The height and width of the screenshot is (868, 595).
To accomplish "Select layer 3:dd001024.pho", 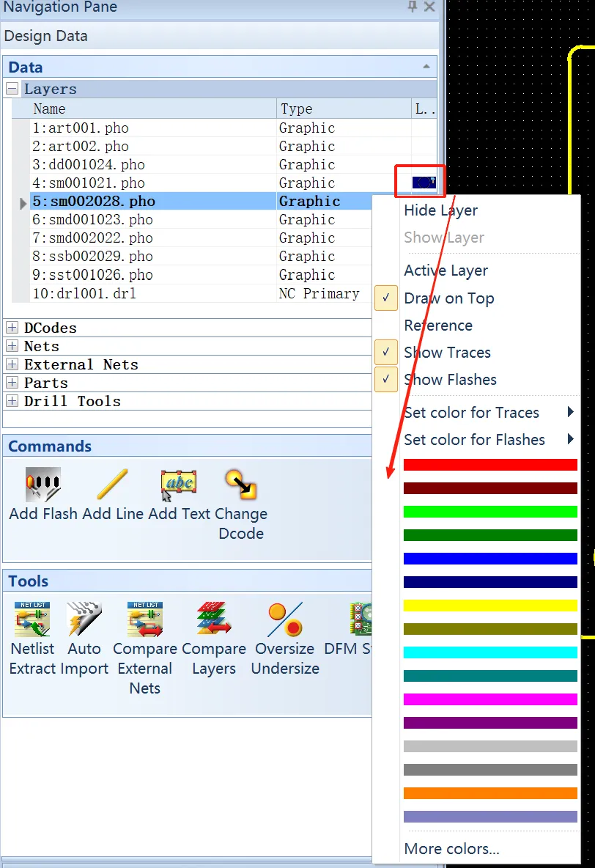I will click(x=89, y=164).
